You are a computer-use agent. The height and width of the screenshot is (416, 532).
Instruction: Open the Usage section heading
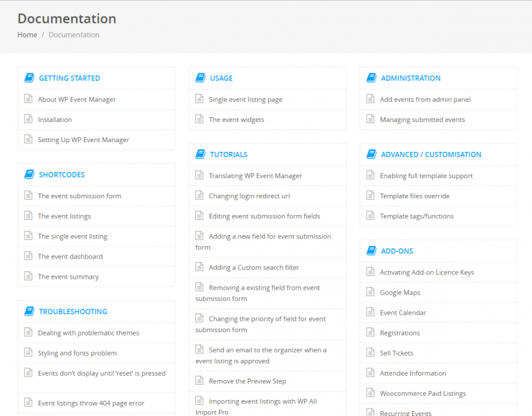tap(221, 78)
